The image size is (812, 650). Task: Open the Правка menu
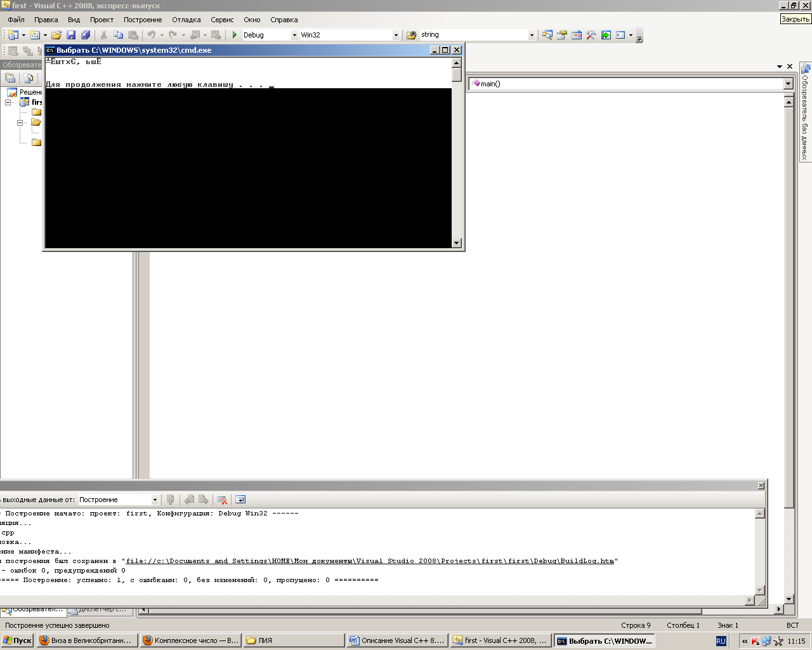[46, 20]
